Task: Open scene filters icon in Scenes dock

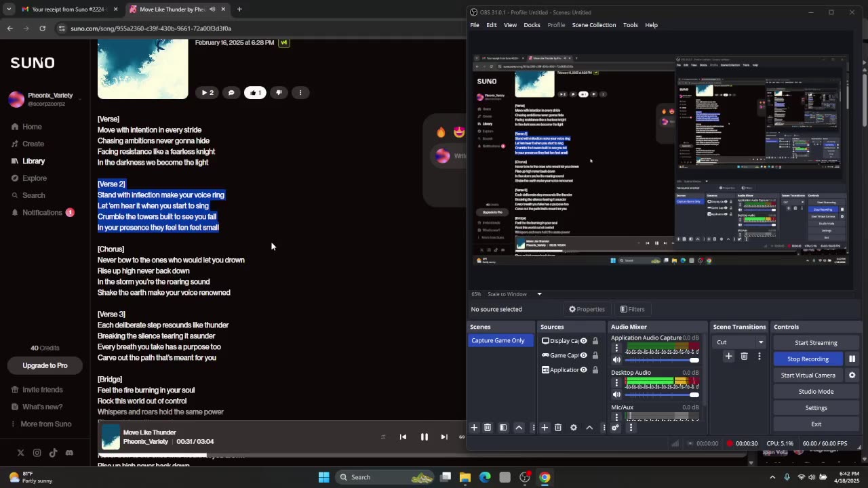Action: (x=503, y=428)
